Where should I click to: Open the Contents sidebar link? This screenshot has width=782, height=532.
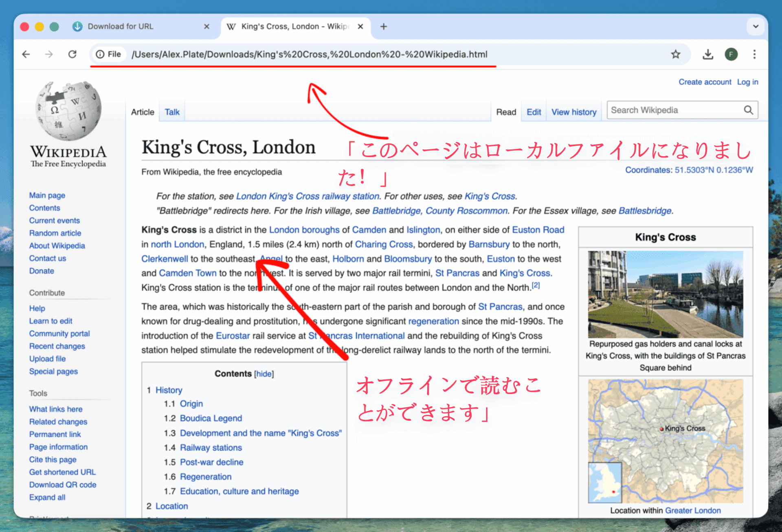tap(44, 208)
